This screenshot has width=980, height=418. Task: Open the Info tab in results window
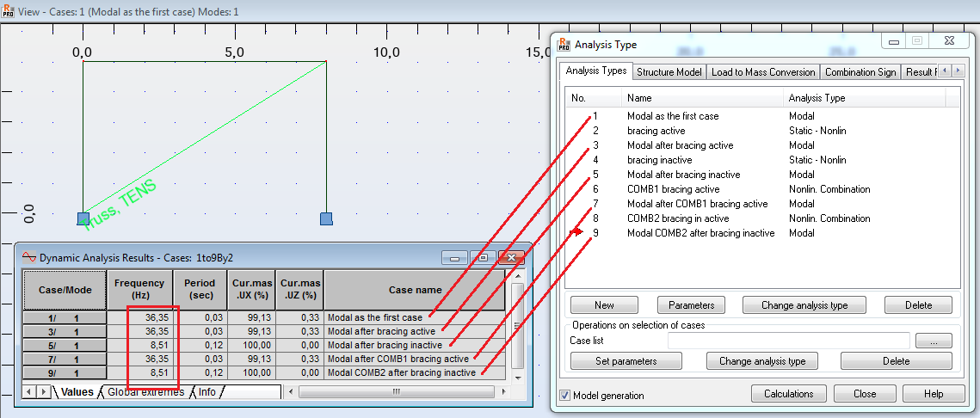point(206,391)
